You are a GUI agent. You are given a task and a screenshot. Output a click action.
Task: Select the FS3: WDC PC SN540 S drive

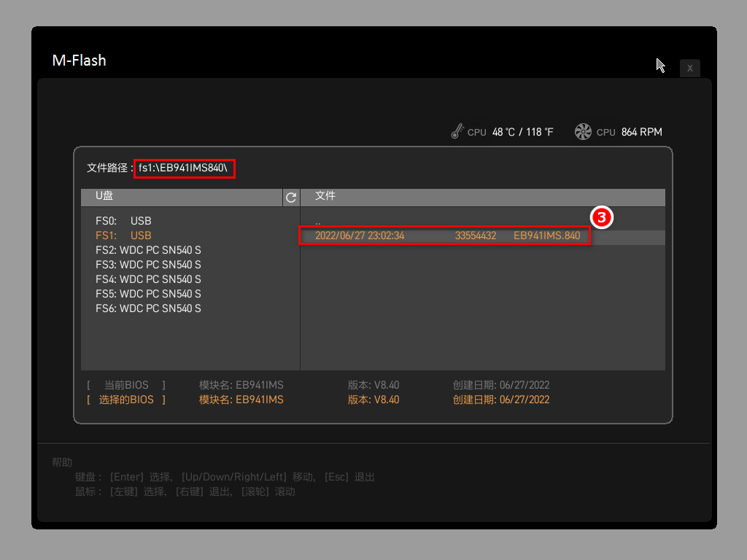[148, 264]
